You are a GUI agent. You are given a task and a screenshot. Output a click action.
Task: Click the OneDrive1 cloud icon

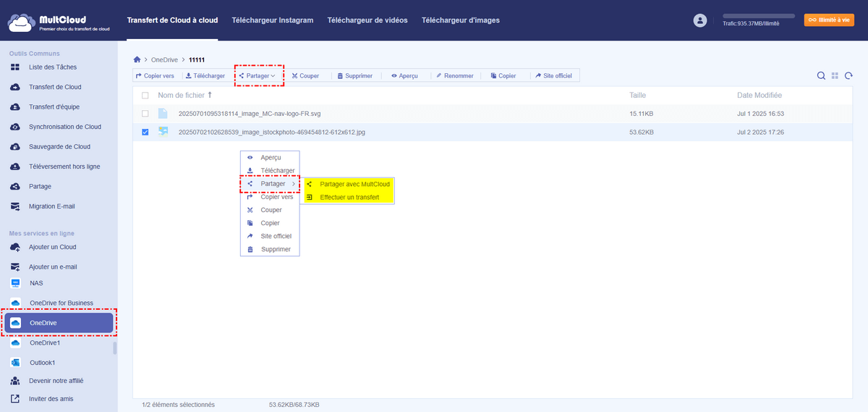click(15, 343)
